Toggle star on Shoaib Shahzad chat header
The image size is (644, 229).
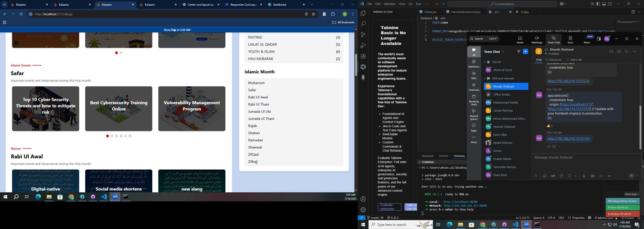[547, 49]
